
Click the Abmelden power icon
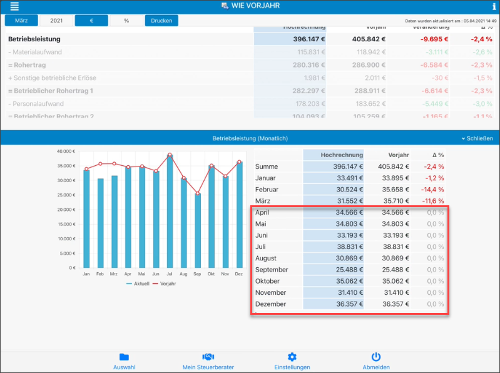coord(376,357)
